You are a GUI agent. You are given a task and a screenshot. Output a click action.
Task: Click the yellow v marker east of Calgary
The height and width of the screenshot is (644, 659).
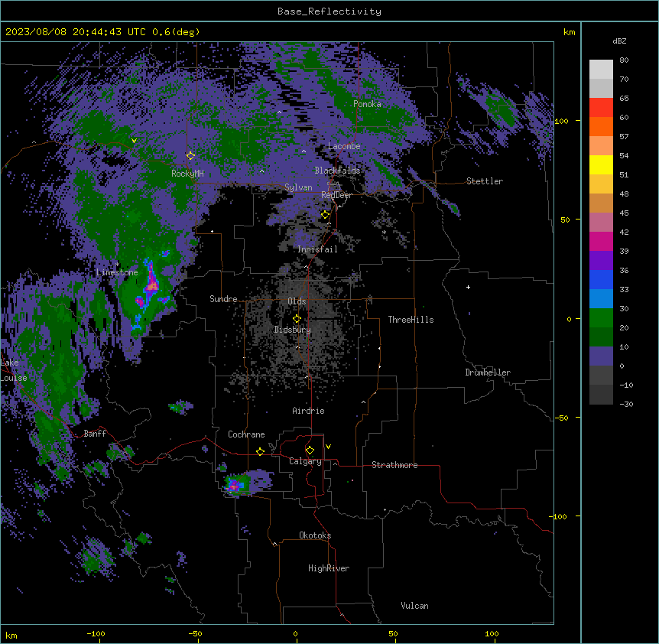point(328,447)
